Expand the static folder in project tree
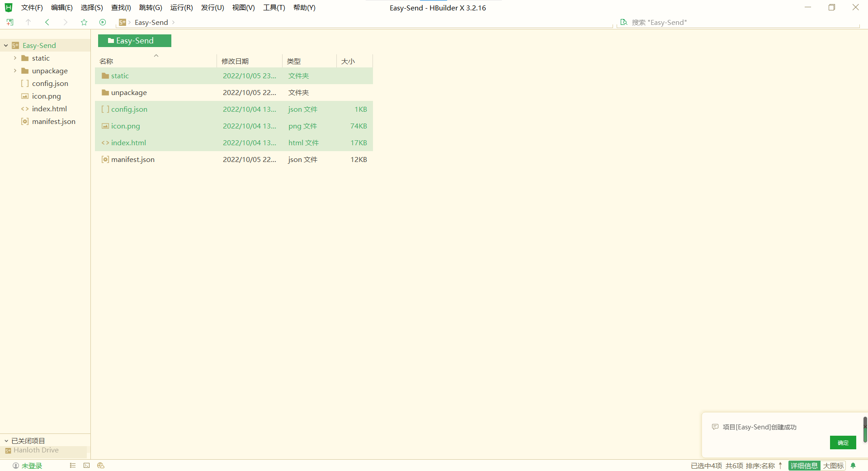This screenshot has height=471, width=868. pyautogui.click(x=15, y=58)
